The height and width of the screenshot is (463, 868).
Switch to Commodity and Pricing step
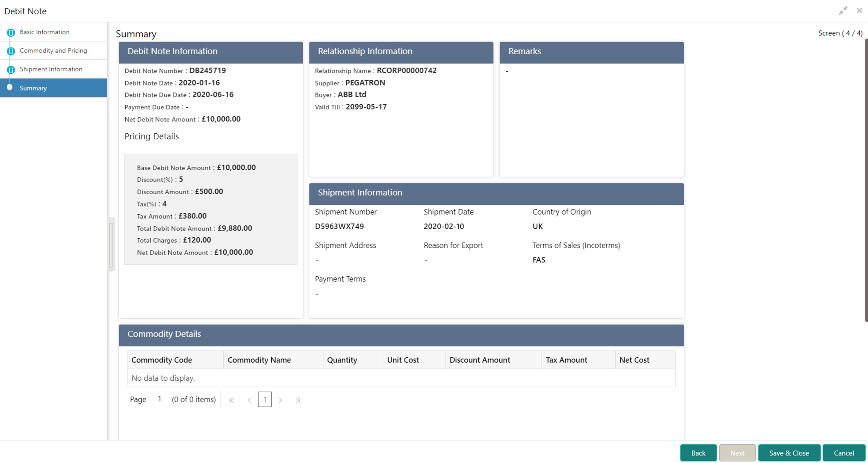(x=53, y=50)
